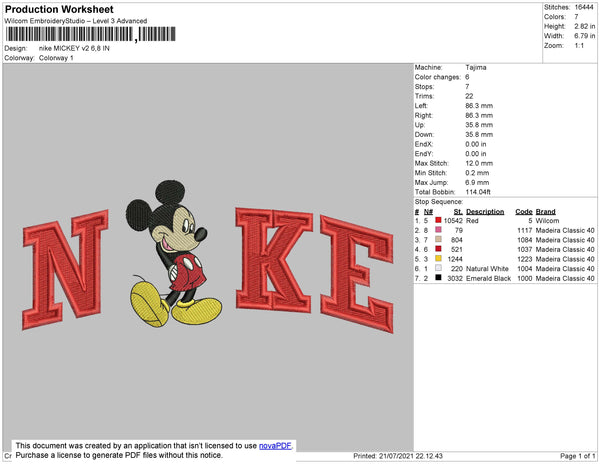Click 'Purchase a license' notice line
The height and width of the screenshot is (464, 600).
[x=119, y=455]
